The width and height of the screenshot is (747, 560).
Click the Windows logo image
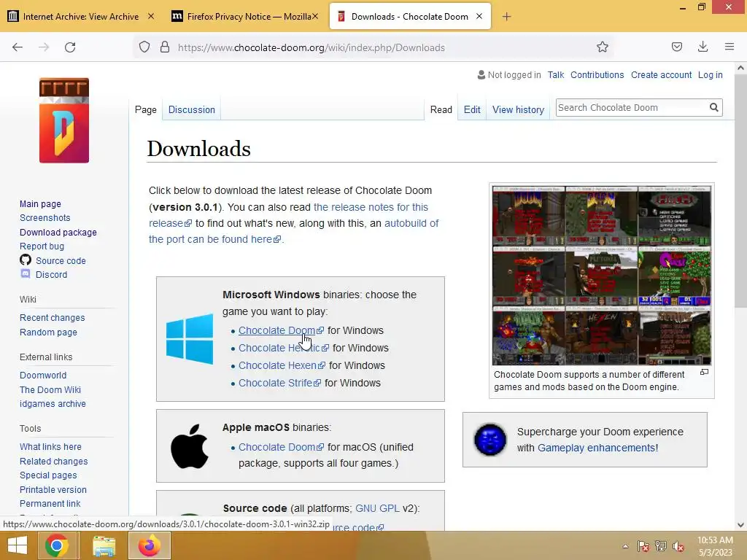190,338
